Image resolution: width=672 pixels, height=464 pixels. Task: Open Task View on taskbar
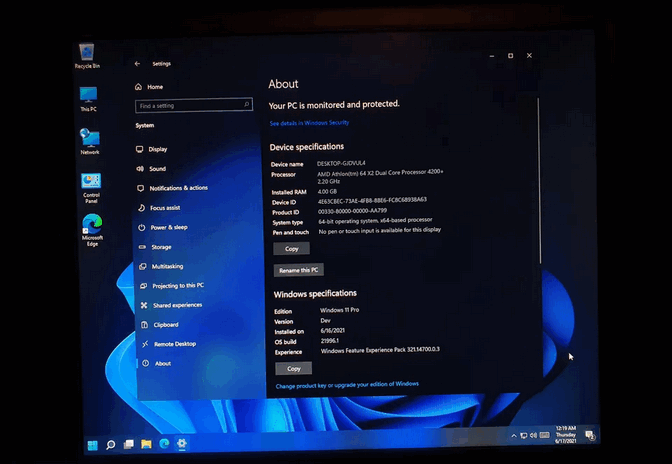click(129, 444)
